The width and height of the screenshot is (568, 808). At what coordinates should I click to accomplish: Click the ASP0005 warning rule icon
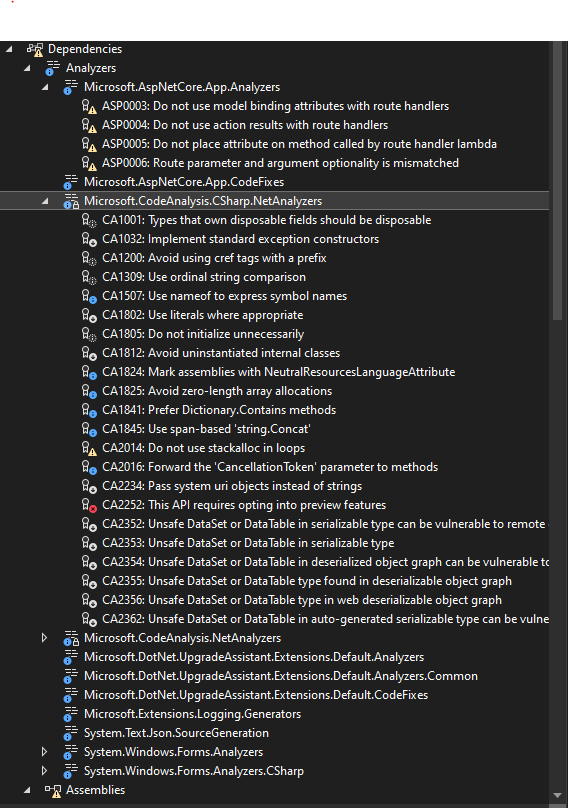coord(89,145)
